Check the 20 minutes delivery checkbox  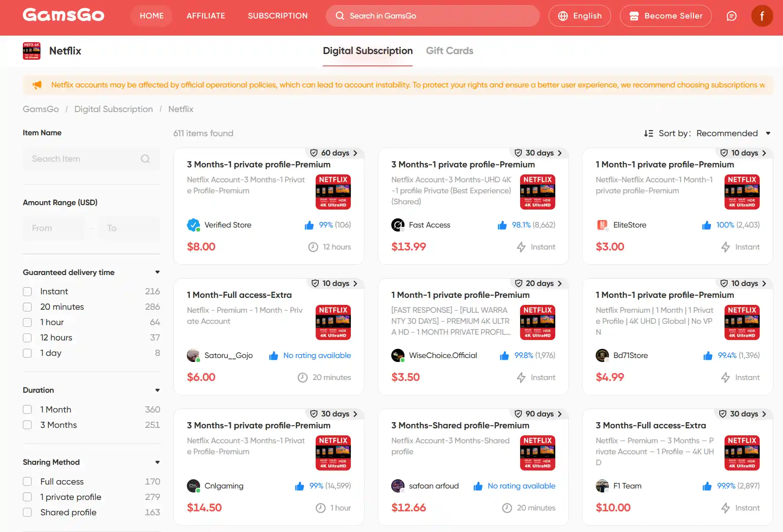tap(27, 307)
